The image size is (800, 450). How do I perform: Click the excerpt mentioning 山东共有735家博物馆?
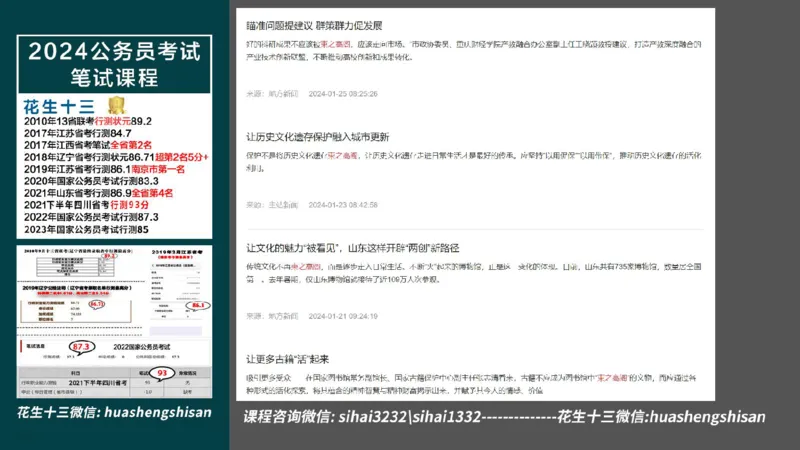coord(473,273)
